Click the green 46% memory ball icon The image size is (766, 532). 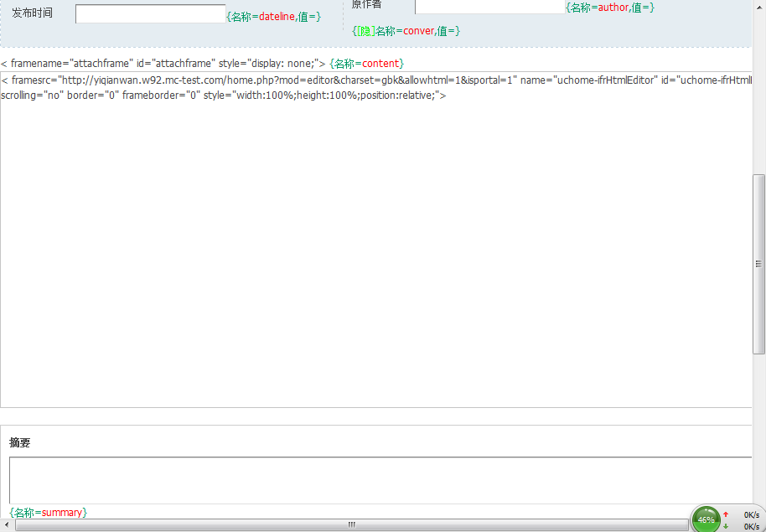pyautogui.click(x=706, y=519)
